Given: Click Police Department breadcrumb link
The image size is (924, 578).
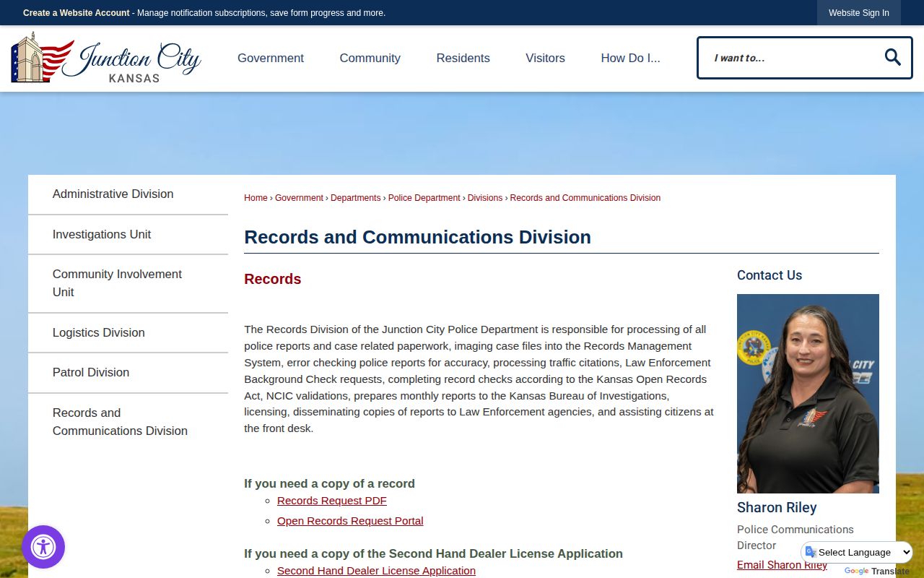Looking at the screenshot, I should point(424,198).
